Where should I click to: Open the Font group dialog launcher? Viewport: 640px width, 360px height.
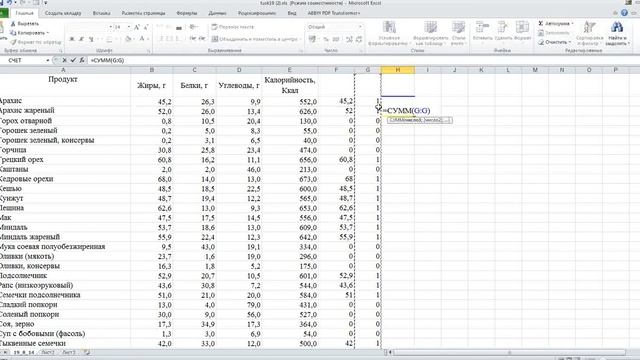148,51
